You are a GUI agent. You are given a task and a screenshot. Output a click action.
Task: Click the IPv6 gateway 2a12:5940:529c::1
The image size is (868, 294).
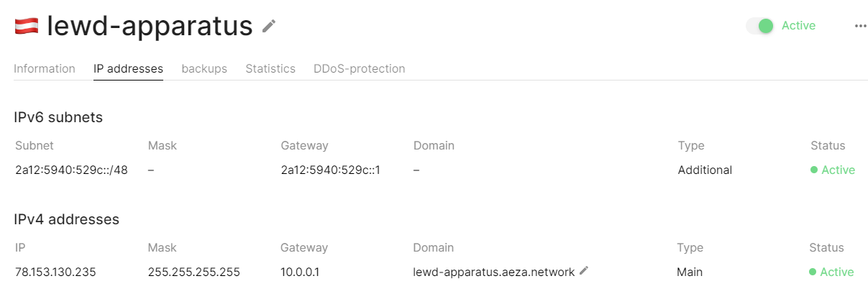click(330, 170)
